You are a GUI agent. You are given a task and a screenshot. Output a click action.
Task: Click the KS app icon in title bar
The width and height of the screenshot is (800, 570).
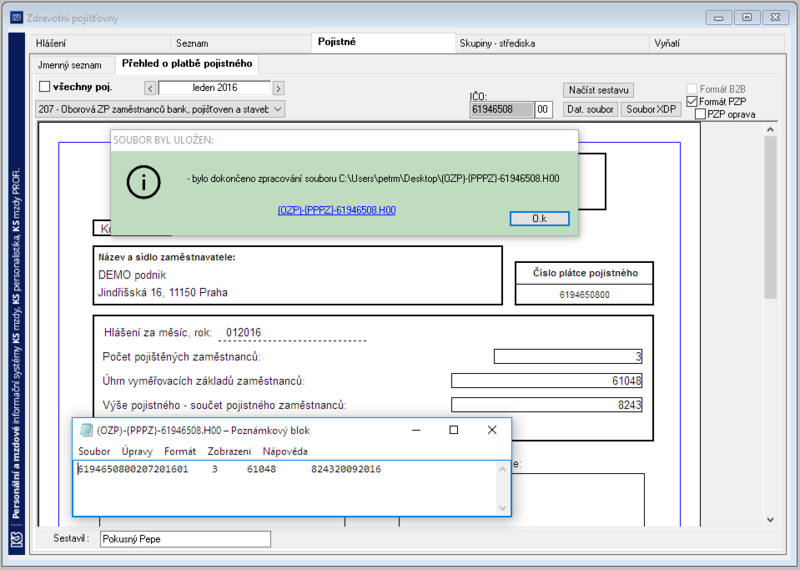16,18
